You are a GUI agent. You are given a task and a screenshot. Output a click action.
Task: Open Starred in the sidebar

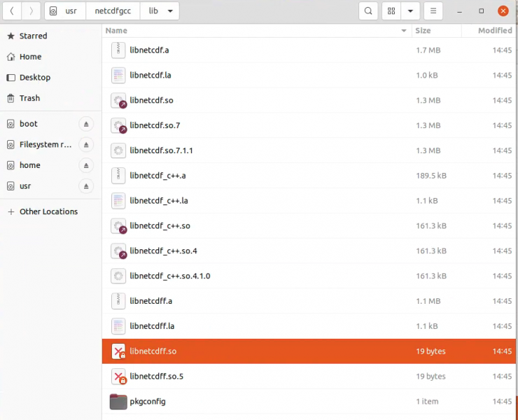tap(33, 36)
